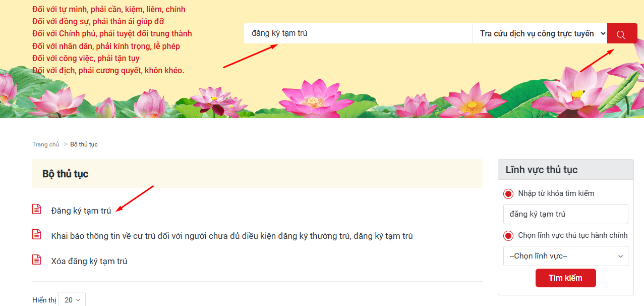Select the Nhập từ khóa tìm kiếm radio
This screenshot has width=644, height=306.
(508, 194)
